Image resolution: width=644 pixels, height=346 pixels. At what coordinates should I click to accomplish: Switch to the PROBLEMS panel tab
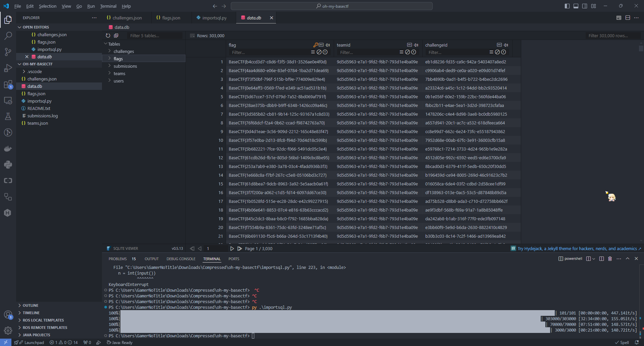118,259
